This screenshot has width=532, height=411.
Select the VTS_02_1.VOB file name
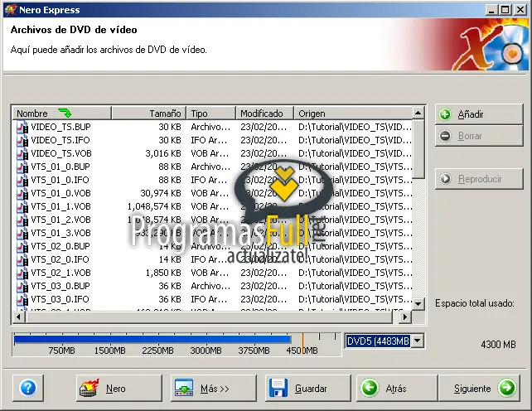(x=60, y=273)
